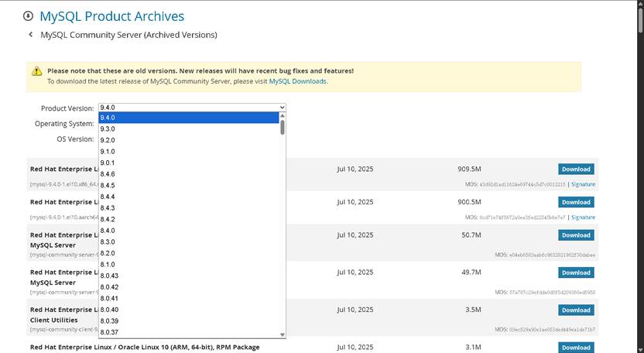Select version 8.4.5 option
Viewport: 644px width, 353px height.
189,185
